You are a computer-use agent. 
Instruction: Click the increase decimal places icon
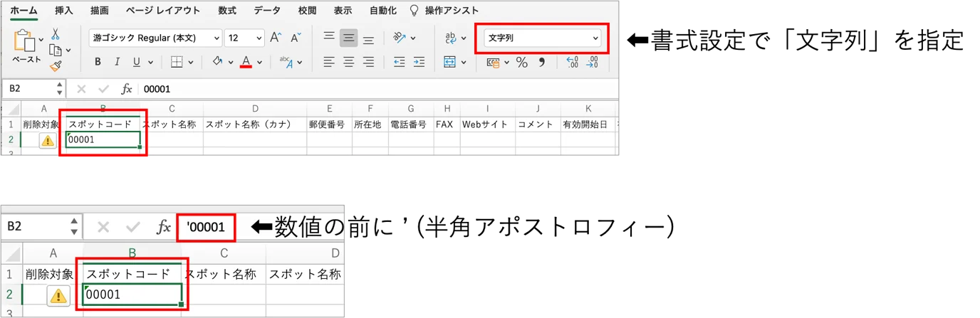click(572, 63)
